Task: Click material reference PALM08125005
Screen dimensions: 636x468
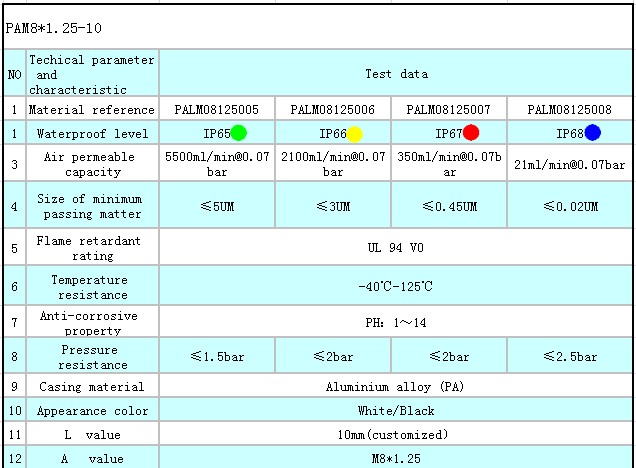Action: [217, 110]
